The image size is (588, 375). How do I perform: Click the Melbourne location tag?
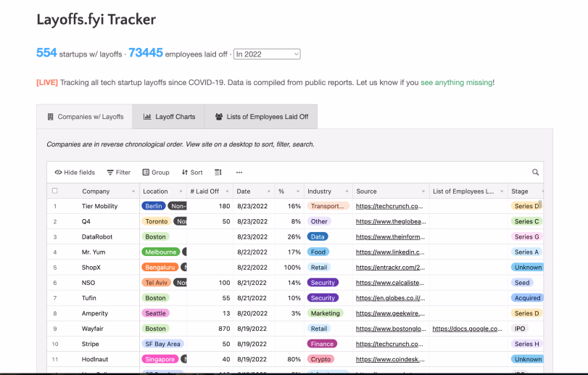tap(160, 252)
